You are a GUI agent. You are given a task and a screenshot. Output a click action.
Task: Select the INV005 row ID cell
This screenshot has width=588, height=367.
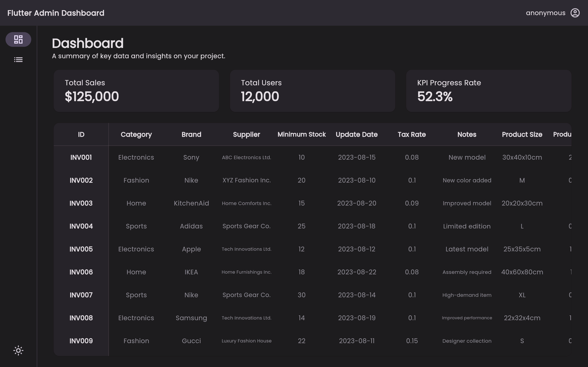[81, 249]
